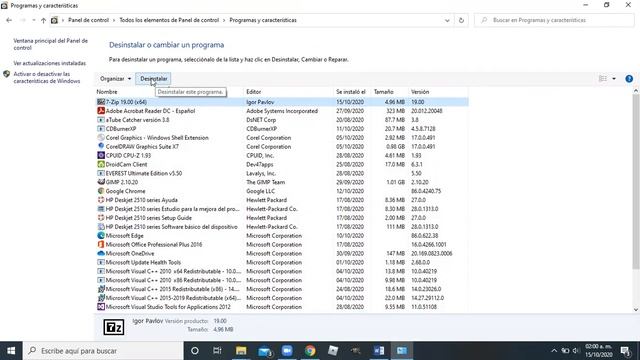Click the HP Deskjet 2510 series Ayuda icon

point(101,200)
